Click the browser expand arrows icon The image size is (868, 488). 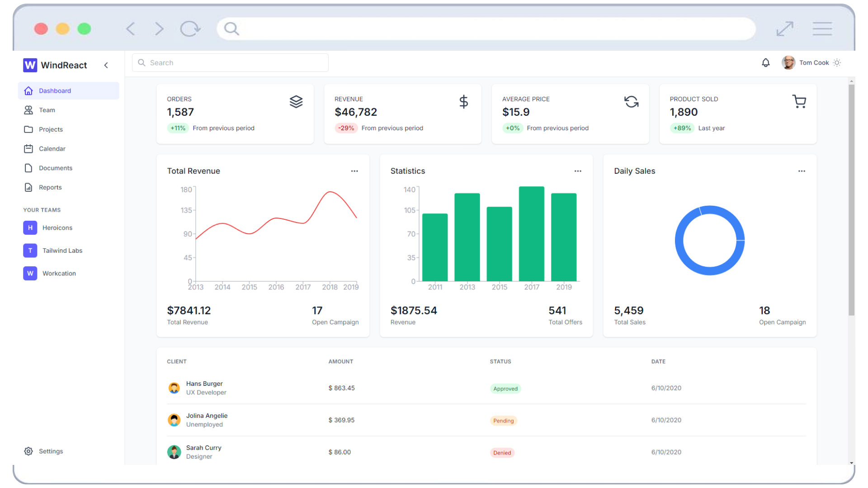click(x=785, y=29)
